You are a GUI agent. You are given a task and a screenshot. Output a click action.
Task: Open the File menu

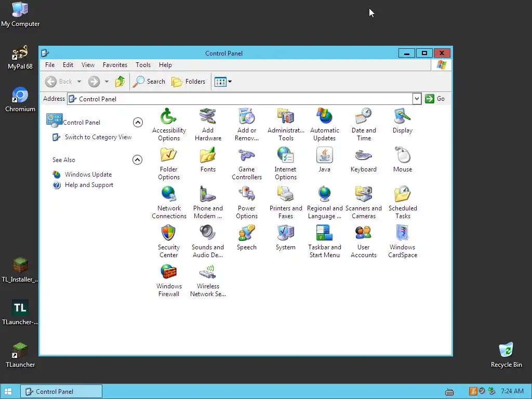(x=50, y=65)
